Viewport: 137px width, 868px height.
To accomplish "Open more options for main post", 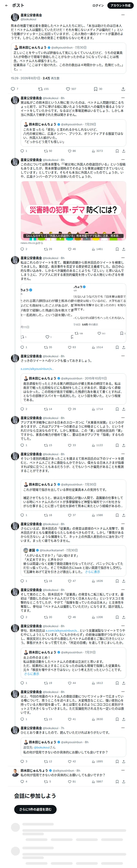I will tap(123, 15).
